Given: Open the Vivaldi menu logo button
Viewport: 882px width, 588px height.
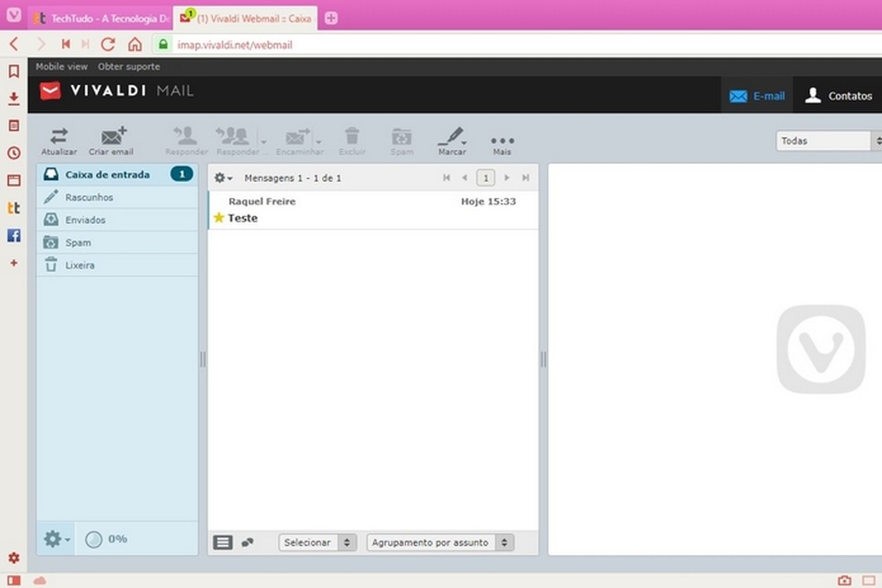Looking at the screenshot, I should (13, 14).
